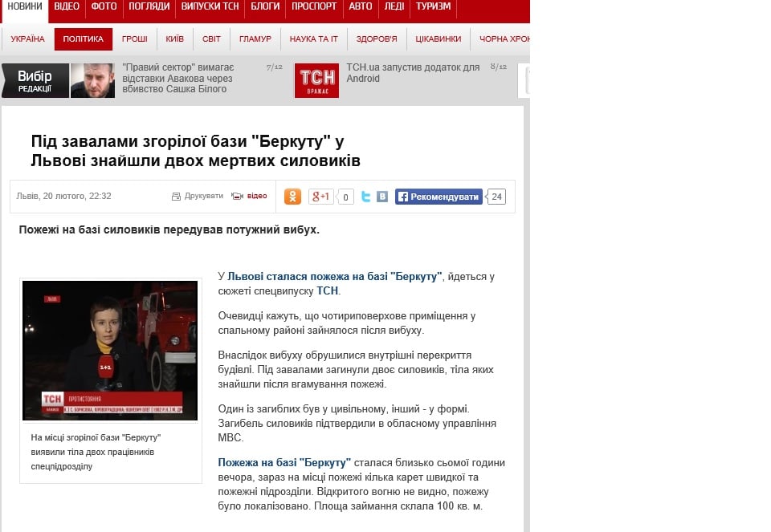Click the news video thumbnail with reporter
771x532 pixels.
point(110,350)
